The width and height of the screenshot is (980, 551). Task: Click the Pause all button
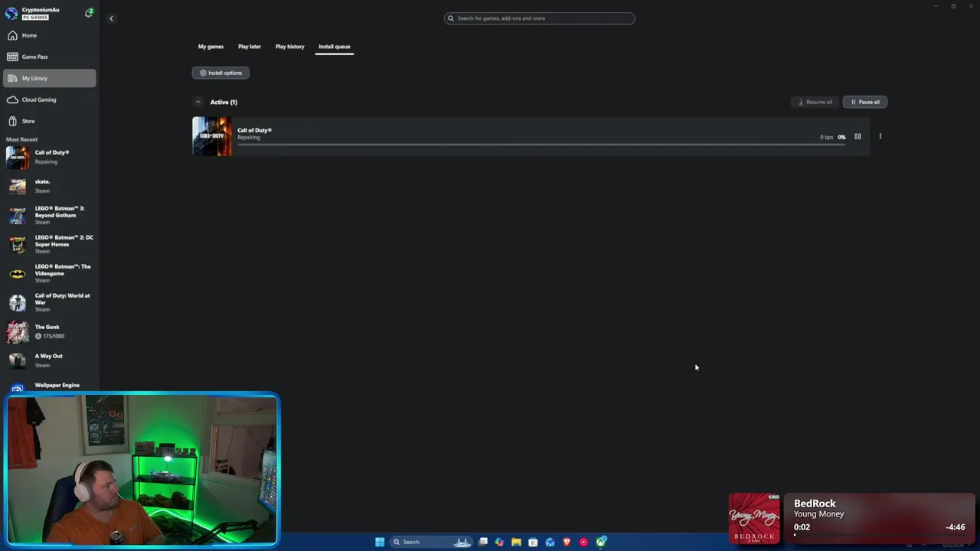coord(865,102)
